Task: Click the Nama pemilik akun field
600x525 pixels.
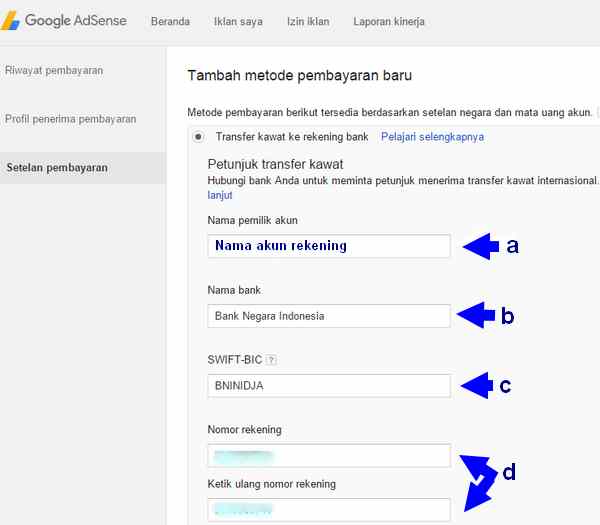Action: click(329, 246)
